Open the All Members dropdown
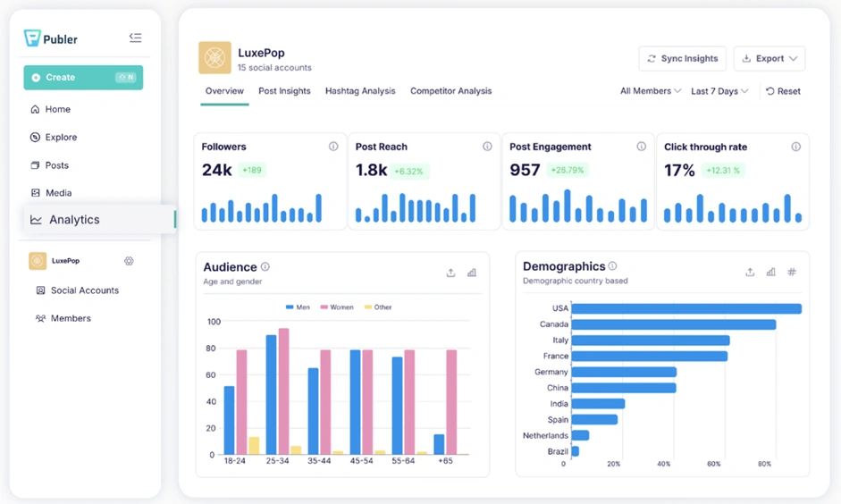The image size is (841, 504). point(651,91)
